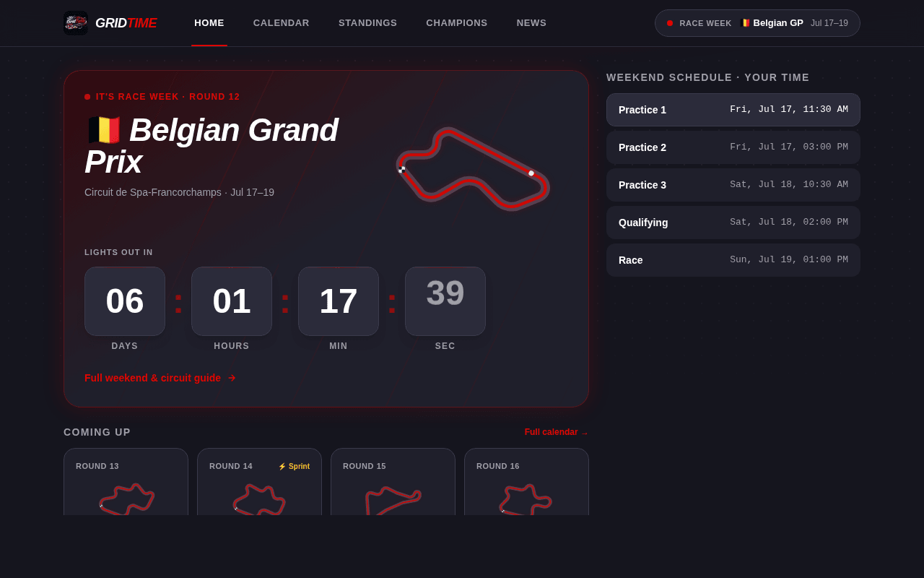Click 'IT'S RACE WEEK · ROUND 12' label

coord(167,97)
